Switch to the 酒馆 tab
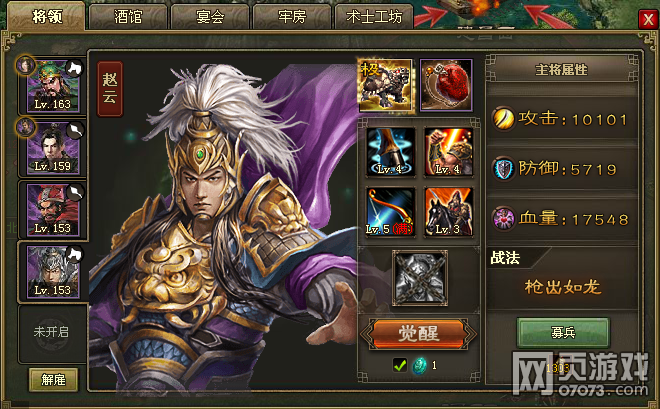This screenshot has width=660, height=409. coord(128,17)
